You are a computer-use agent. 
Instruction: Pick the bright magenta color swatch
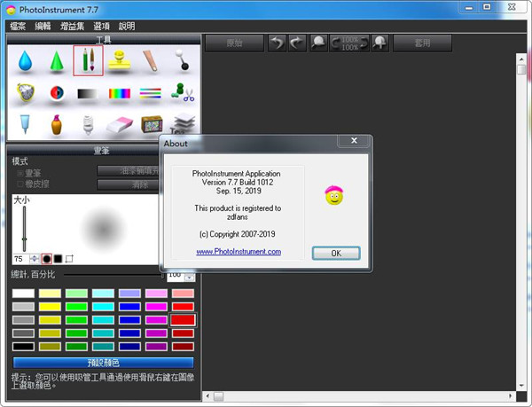pyautogui.click(x=156, y=307)
